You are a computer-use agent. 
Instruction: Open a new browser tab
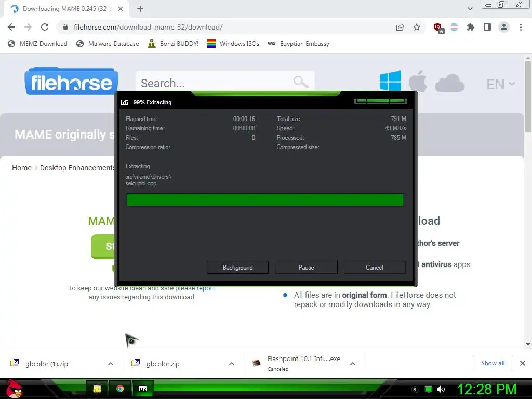[x=140, y=9]
